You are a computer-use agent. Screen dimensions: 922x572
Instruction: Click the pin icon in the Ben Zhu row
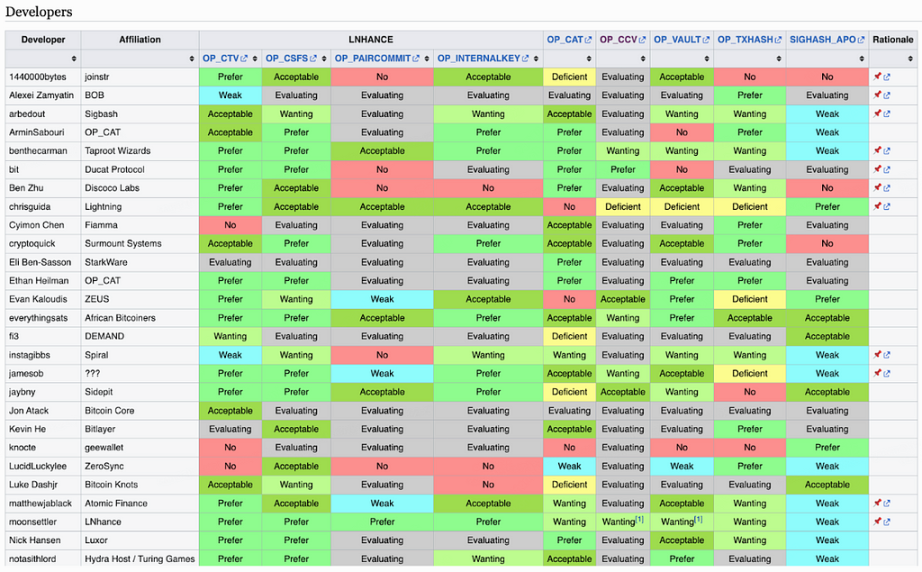click(877, 188)
